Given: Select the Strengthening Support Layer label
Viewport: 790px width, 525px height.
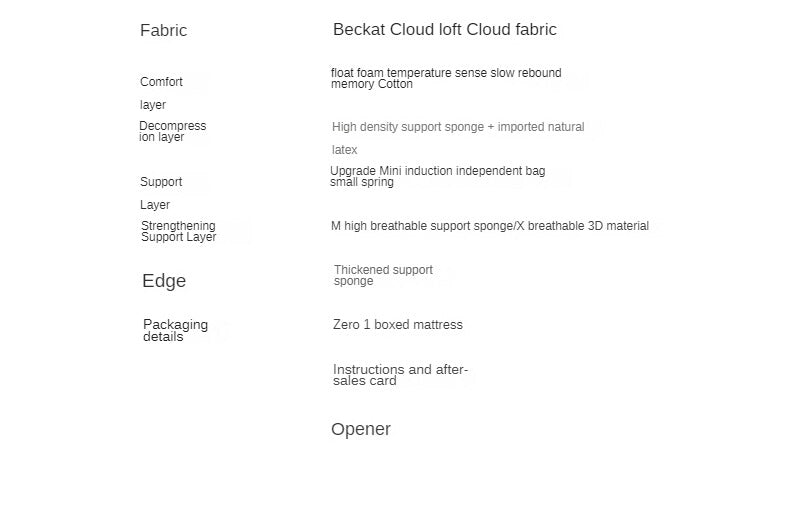Looking at the screenshot, I should click(178, 232).
